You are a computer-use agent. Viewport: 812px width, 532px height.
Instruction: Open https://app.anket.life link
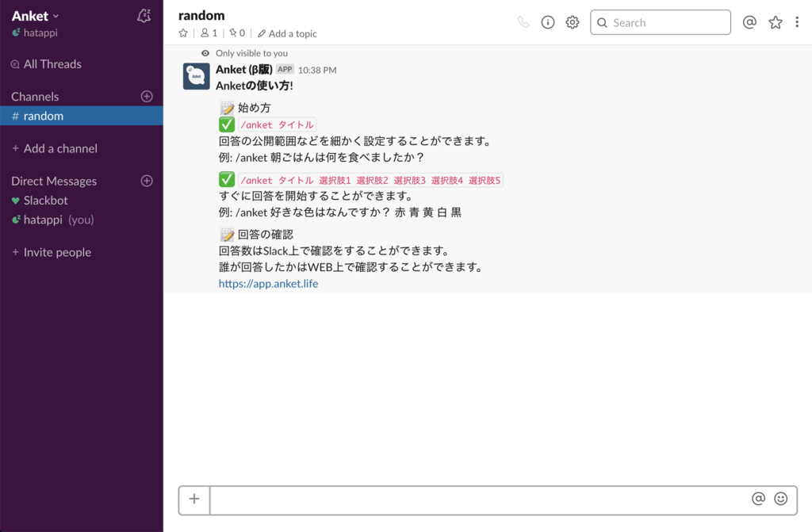click(268, 283)
